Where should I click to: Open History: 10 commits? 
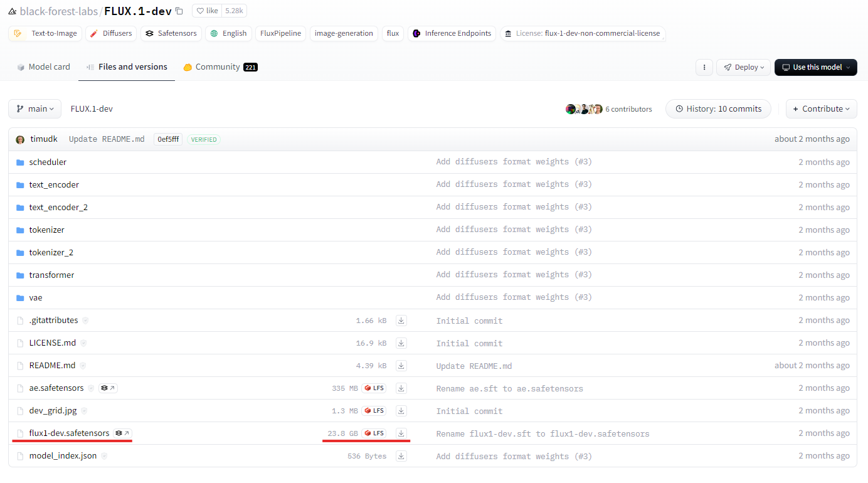click(718, 109)
